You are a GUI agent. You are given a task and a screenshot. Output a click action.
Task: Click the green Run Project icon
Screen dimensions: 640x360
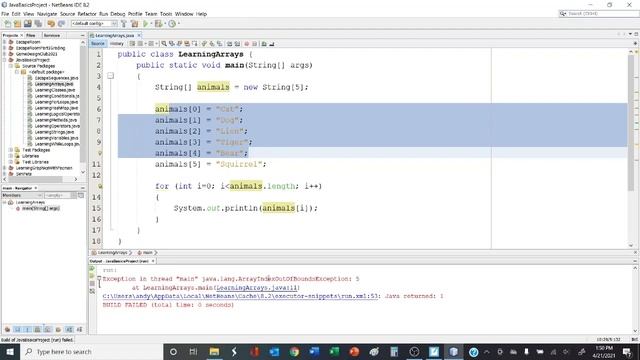[x=146, y=24]
